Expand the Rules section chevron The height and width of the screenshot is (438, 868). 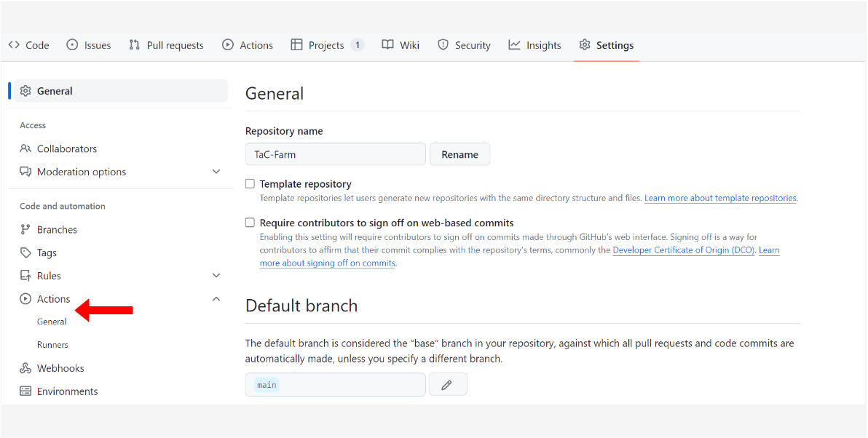[x=216, y=276]
